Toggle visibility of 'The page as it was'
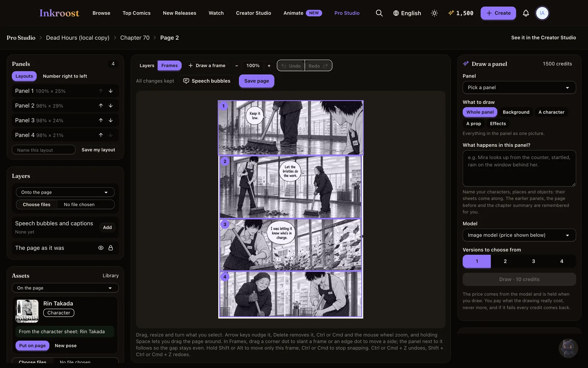 point(101,248)
